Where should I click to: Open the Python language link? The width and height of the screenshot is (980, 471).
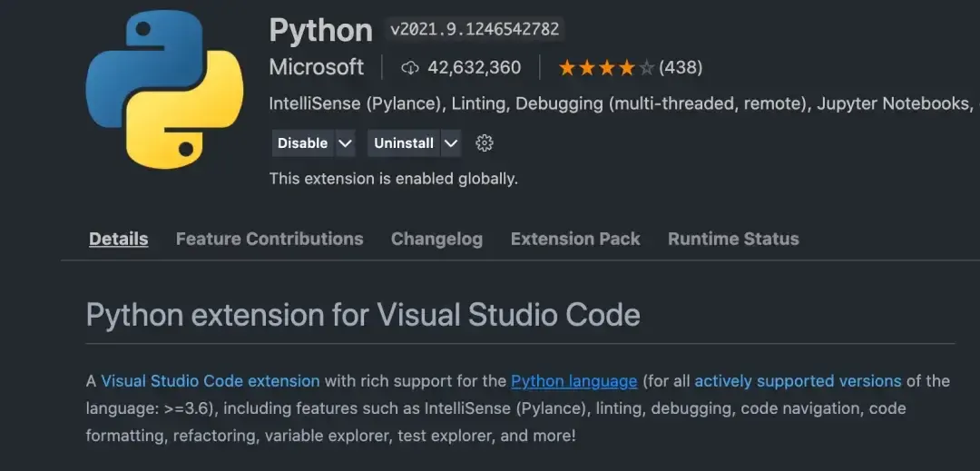574,381
